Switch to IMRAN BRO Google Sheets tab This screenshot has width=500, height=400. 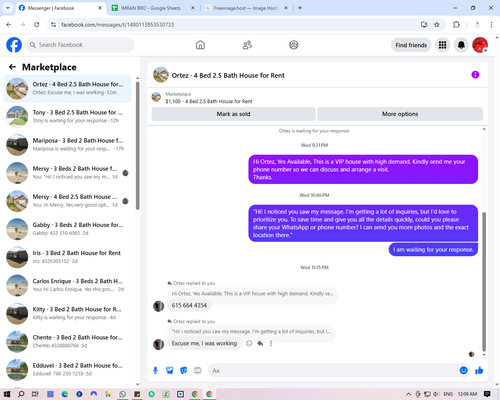tap(150, 8)
